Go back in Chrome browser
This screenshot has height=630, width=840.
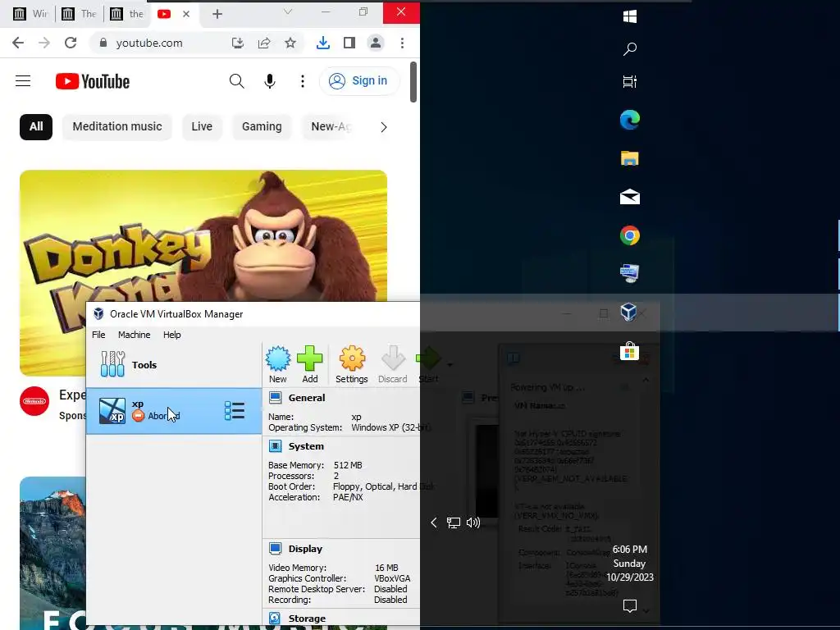(18, 43)
